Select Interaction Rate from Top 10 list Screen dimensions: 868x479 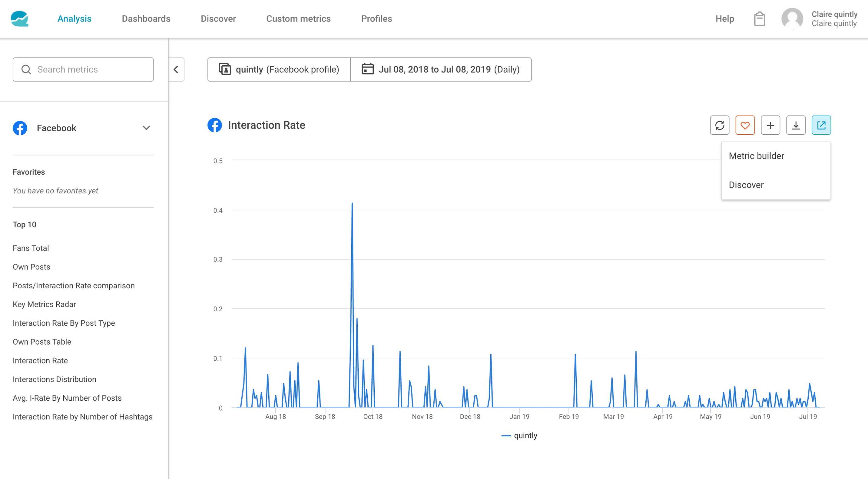coord(40,360)
